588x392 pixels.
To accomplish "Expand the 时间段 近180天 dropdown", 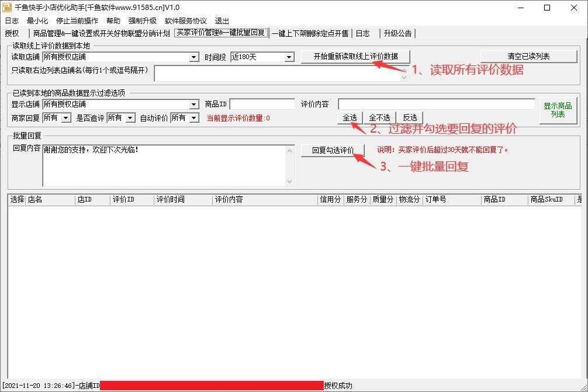I will point(289,57).
